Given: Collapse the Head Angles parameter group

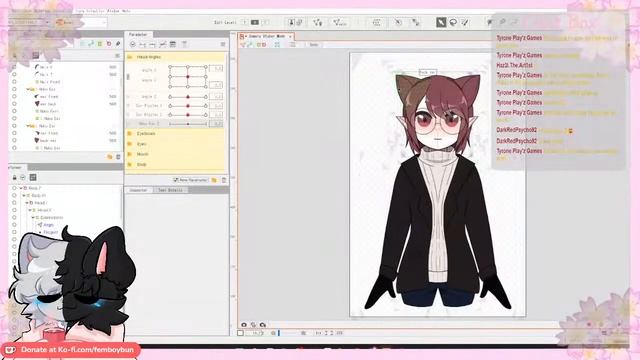Looking at the screenshot, I should (130, 57).
